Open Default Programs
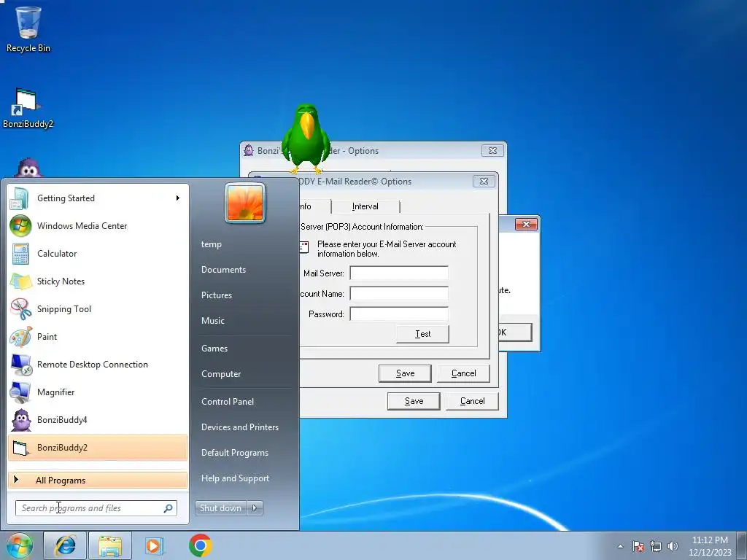Image resolution: width=747 pixels, height=560 pixels. click(x=235, y=453)
